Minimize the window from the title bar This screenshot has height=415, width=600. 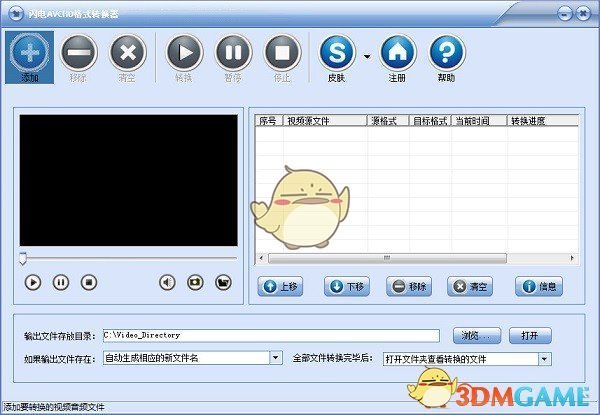tap(565, 15)
